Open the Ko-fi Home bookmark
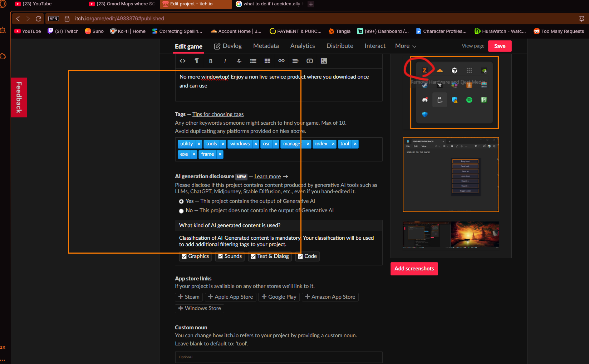The height and width of the screenshot is (364, 589). (x=128, y=31)
